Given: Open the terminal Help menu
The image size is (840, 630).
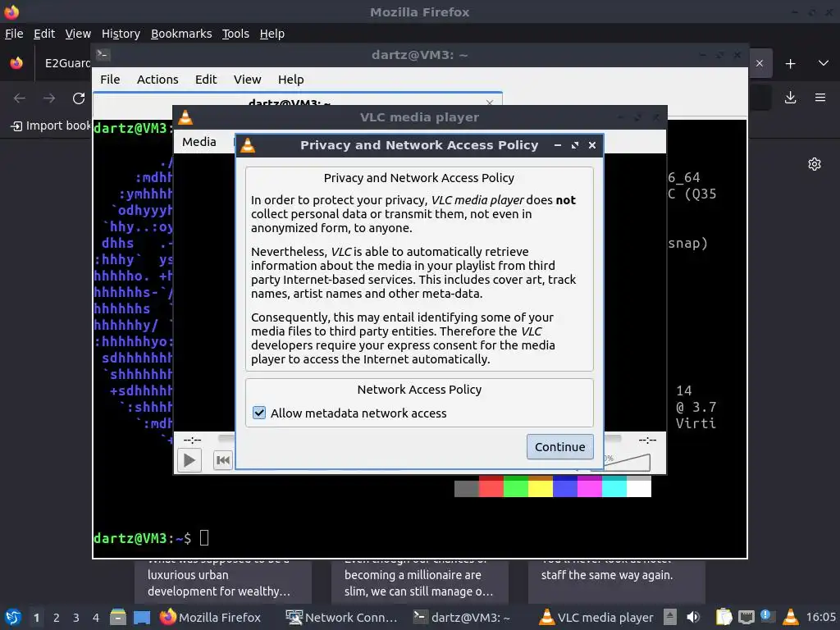Looking at the screenshot, I should pyautogui.click(x=291, y=80).
